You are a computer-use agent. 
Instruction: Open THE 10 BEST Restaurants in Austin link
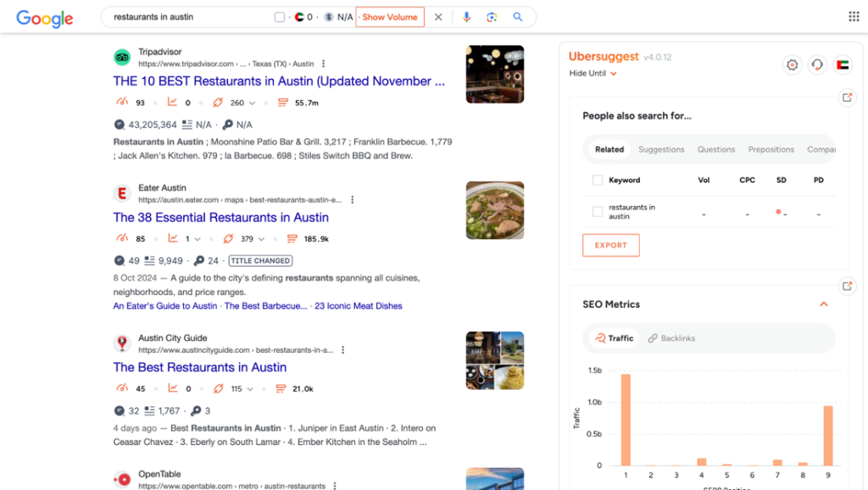click(x=279, y=81)
